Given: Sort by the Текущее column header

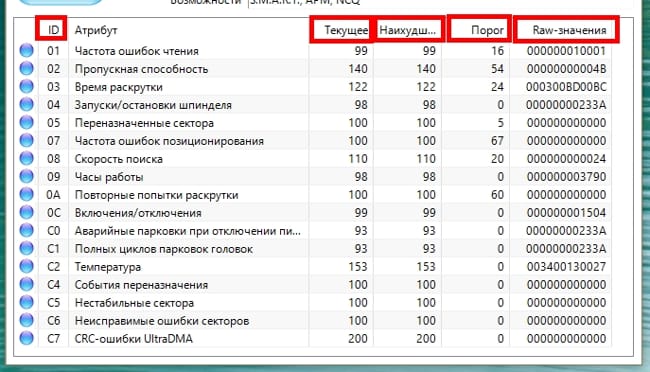Looking at the screenshot, I should coord(346,30).
